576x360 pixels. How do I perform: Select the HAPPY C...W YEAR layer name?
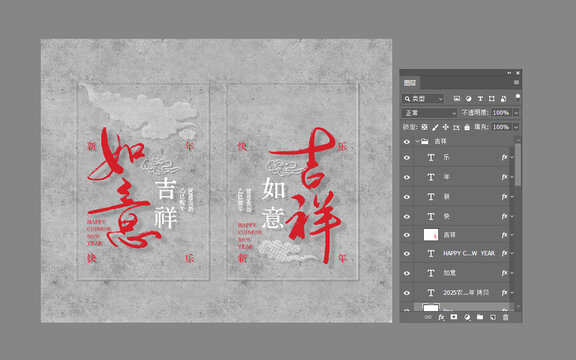[469, 253]
